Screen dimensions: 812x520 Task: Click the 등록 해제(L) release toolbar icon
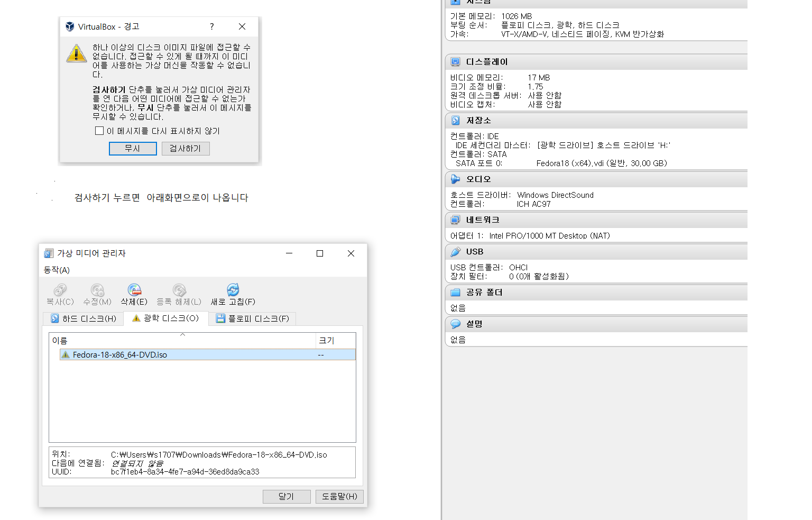pos(179,290)
